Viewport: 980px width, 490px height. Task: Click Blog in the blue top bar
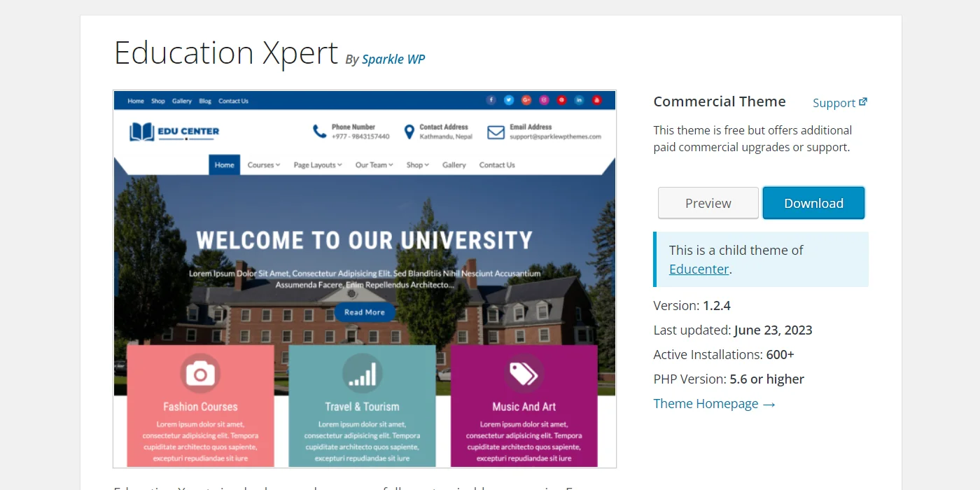(205, 101)
